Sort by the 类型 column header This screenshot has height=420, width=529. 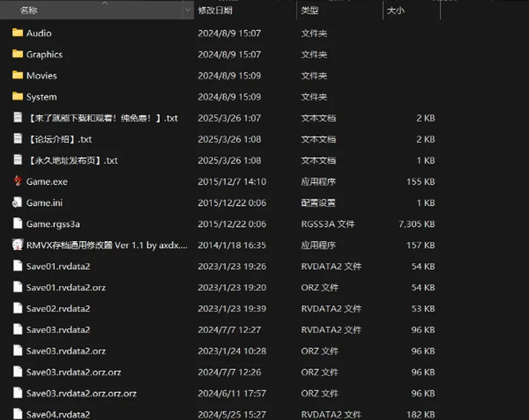coord(310,10)
